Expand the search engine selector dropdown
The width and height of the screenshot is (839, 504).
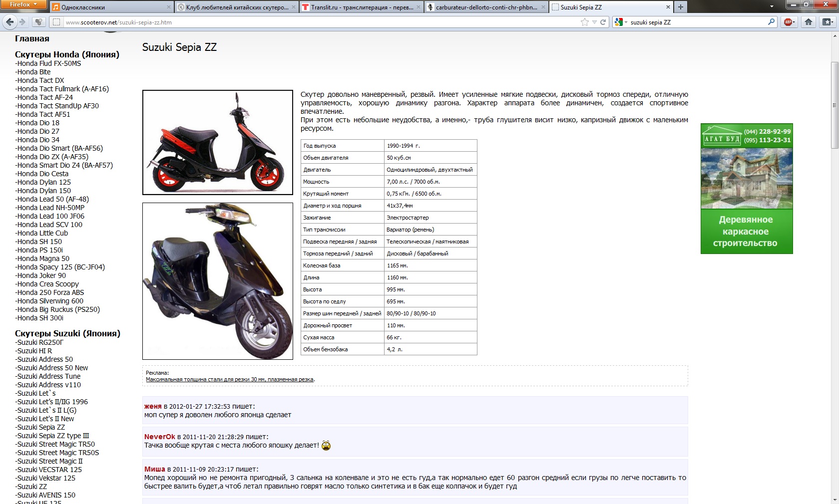(626, 22)
